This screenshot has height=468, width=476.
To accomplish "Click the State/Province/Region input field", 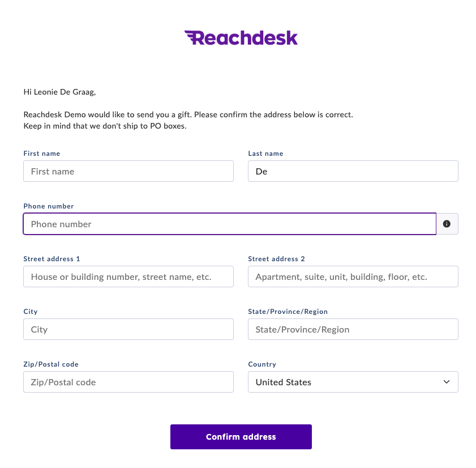I will coord(353,329).
